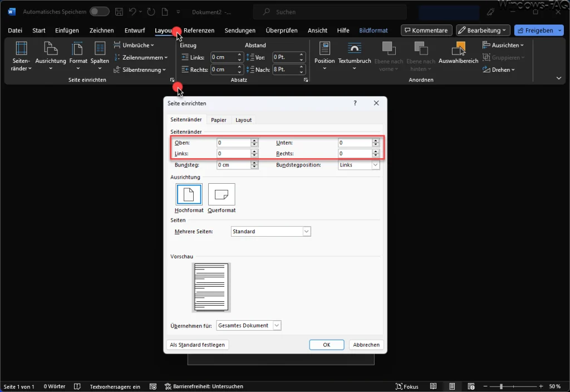Click the Redo arrow icon

(x=151, y=12)
